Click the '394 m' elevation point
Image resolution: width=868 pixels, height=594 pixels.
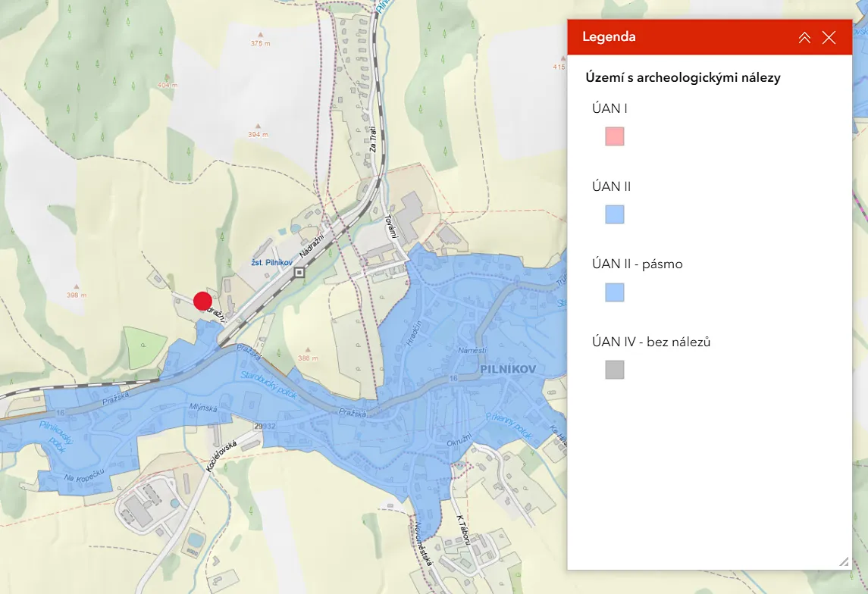[258, 132]
